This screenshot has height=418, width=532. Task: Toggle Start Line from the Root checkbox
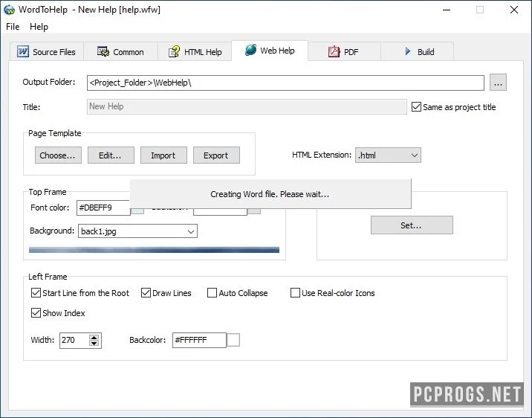36,293
